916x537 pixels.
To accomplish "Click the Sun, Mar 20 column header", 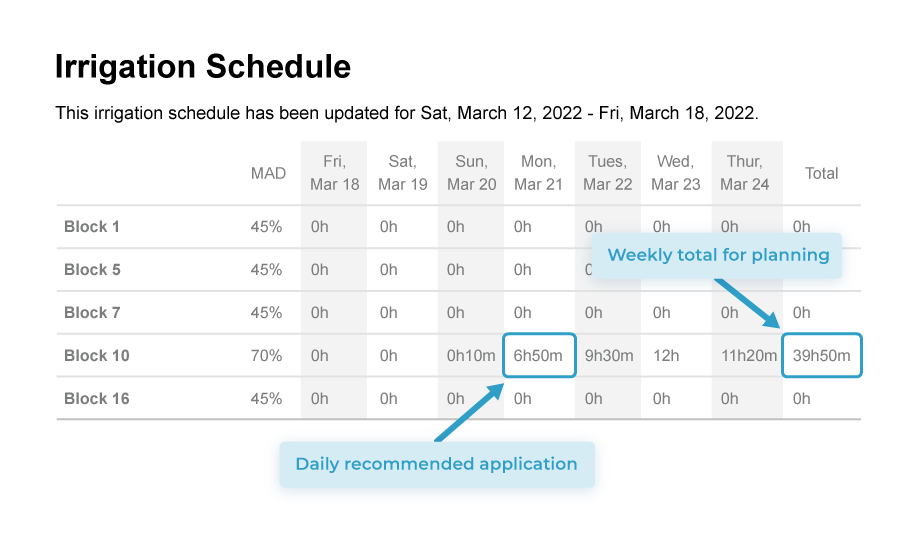I will pos(471,172).
